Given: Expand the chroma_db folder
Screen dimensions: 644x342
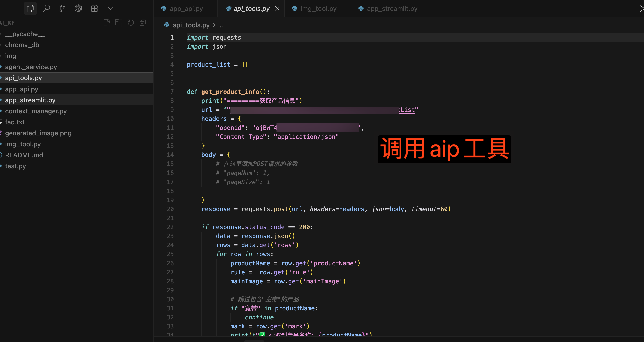Looking at the screenshot, I should point(22,45).
